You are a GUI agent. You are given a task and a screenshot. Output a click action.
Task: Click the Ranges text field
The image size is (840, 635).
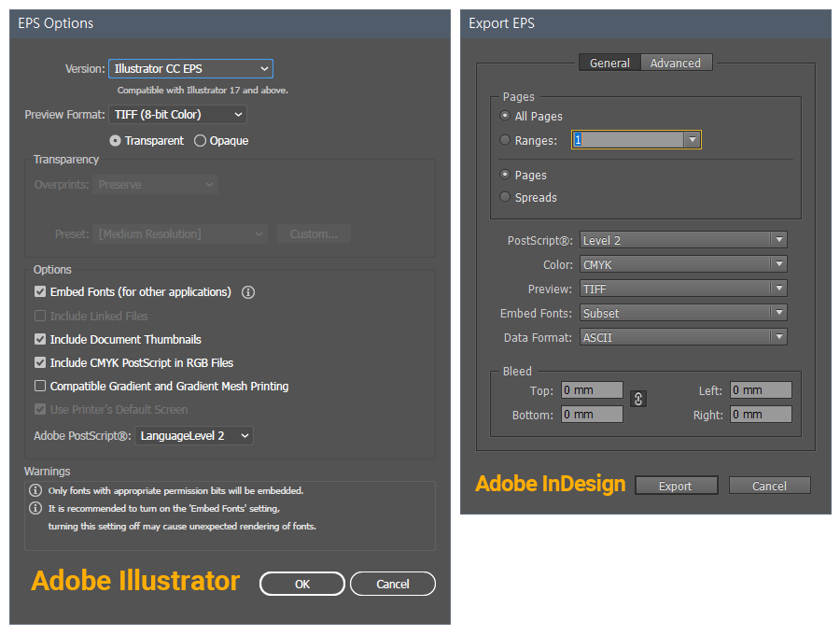point(628,140)
